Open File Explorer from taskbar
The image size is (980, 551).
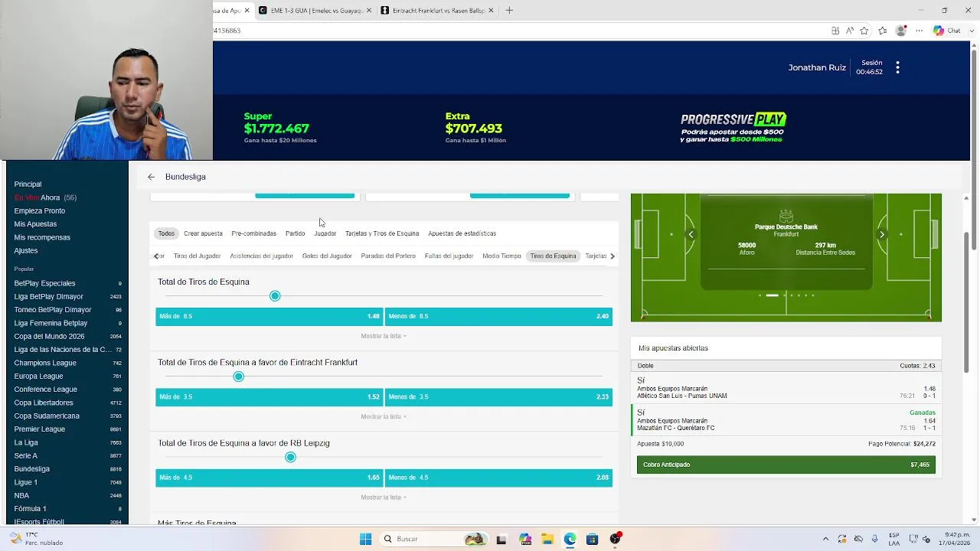coord(547,539)
